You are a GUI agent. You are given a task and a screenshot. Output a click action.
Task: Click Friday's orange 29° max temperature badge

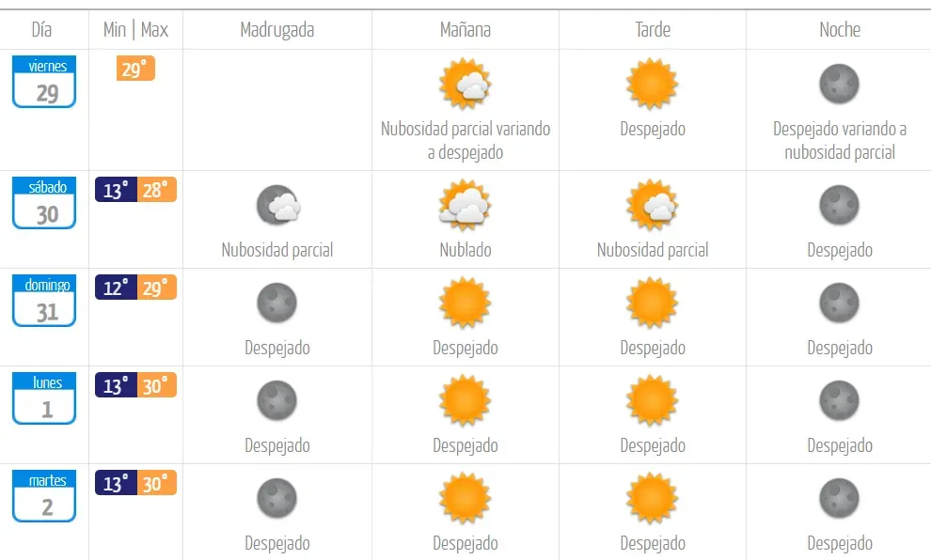point(135,69)
